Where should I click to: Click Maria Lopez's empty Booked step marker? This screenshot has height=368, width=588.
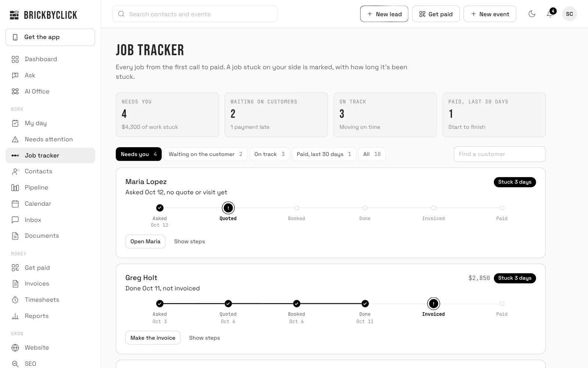(x=297, y=208)
